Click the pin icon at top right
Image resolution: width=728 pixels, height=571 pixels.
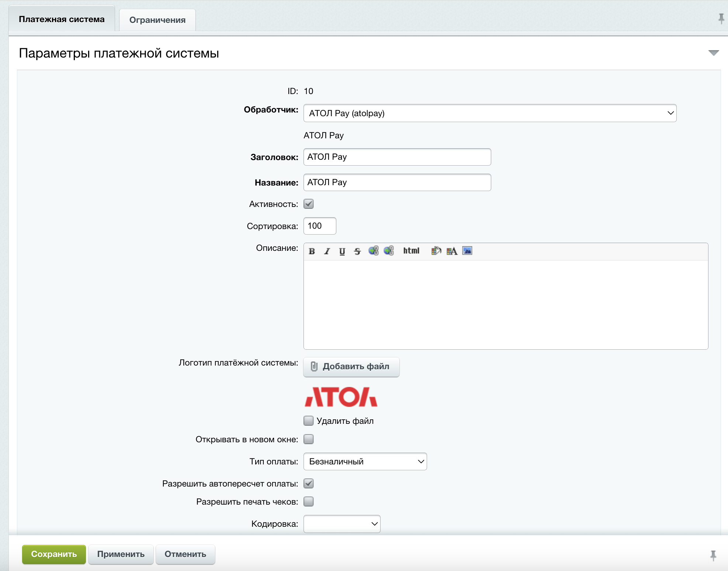click(x=721, y=18)
